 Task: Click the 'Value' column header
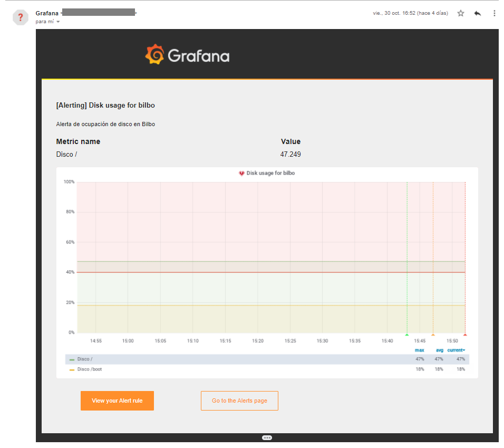(x=290, y=141)
